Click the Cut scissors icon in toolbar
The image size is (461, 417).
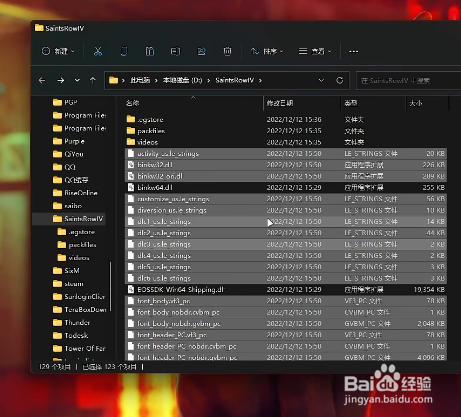coord(98,51)
